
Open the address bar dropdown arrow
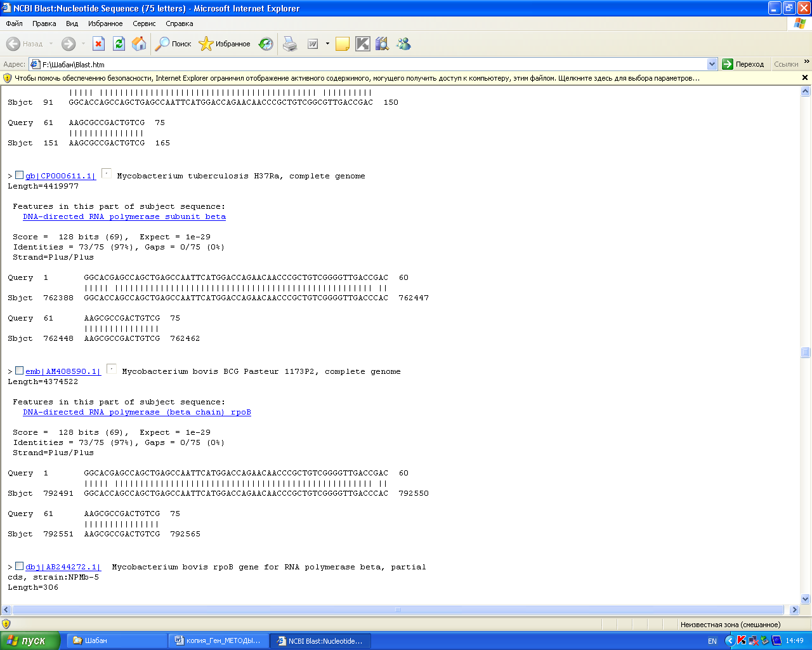[x=712, y=64]
